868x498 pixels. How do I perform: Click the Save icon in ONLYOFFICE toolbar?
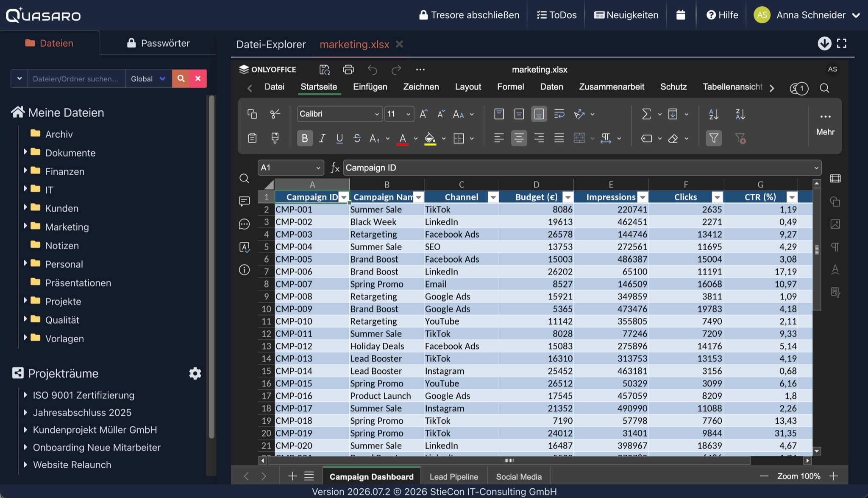[325, 70]
